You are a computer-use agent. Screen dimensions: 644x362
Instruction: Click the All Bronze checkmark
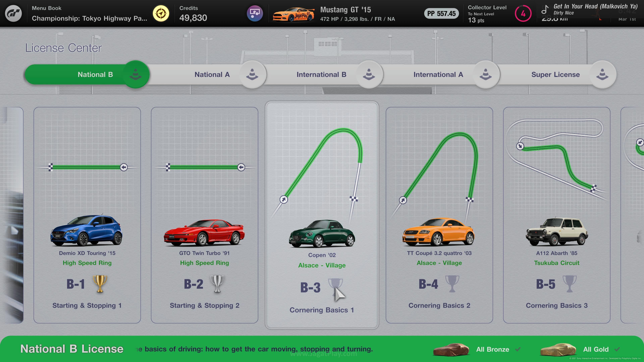tap(518, 349)
